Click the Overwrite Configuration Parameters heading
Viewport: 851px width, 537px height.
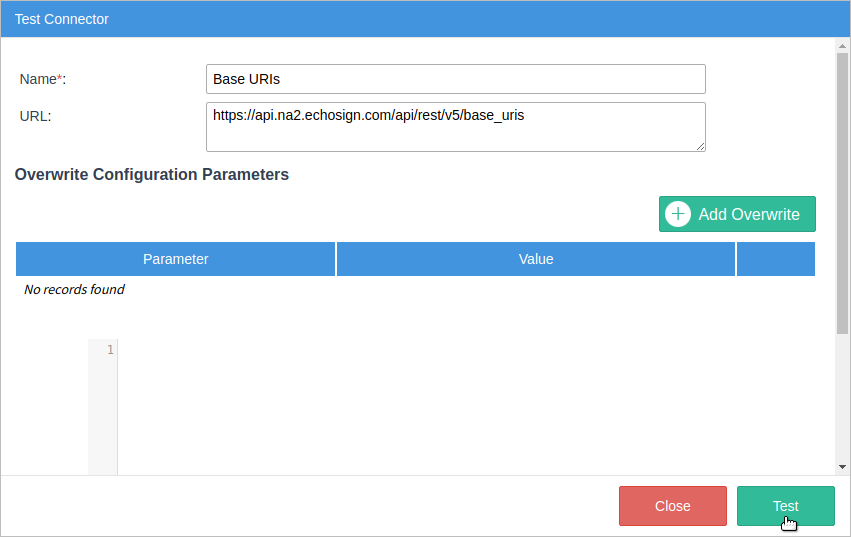(152, 175)
